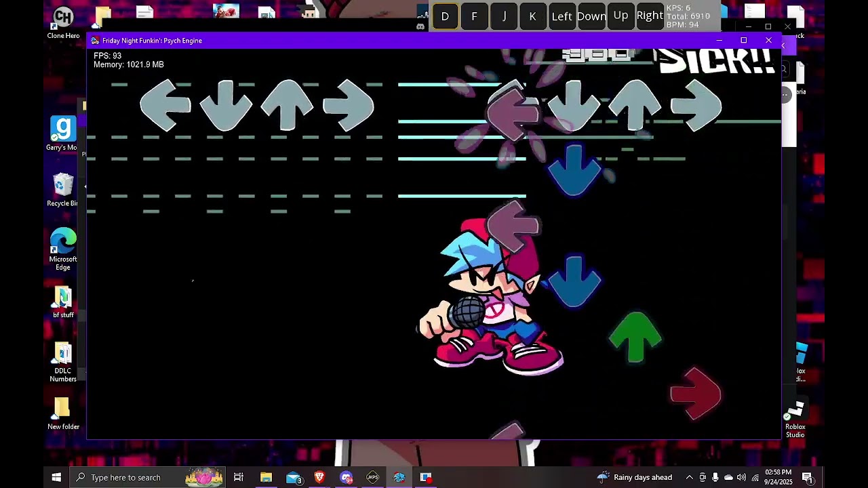
Task: Click the Windows Start button
Action: (x=56, y=477)
